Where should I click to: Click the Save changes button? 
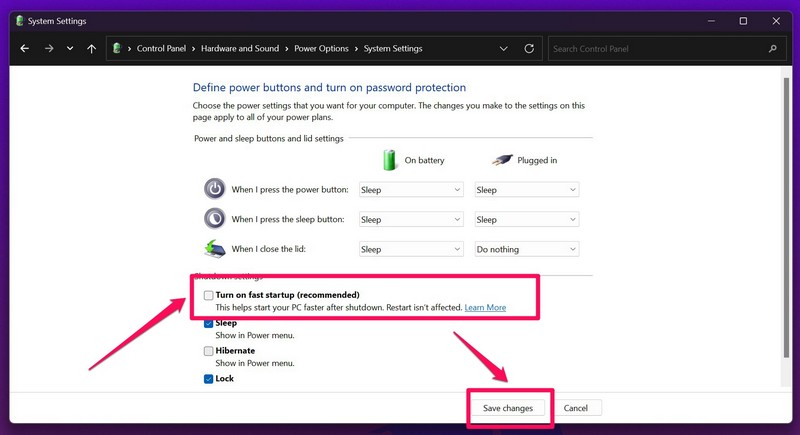click(x=508, y=408)
